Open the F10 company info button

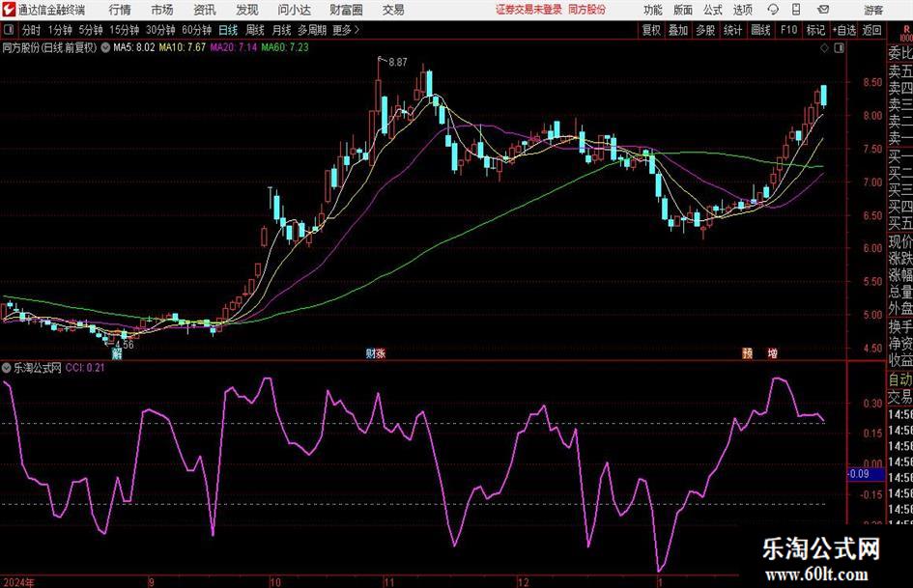(x=788, y=30)
